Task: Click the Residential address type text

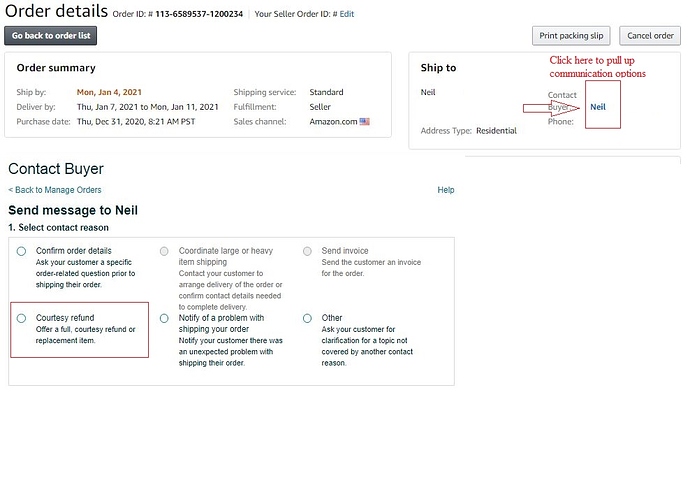Action: pos(496,131)
